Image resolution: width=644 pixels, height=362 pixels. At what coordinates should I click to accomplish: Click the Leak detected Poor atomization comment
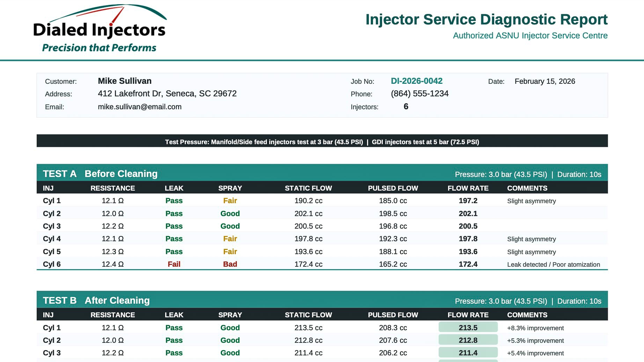pos(554,265)
